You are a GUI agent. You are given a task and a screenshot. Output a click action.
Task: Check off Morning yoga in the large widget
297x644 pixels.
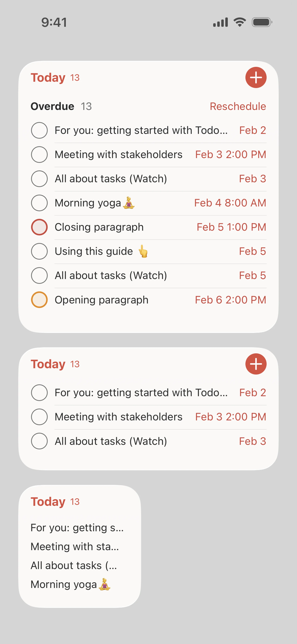click(39, 203)
